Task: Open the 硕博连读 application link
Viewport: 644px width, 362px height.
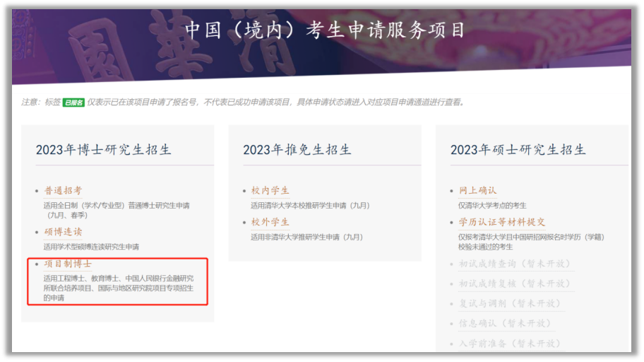Action: coord(63,232)
